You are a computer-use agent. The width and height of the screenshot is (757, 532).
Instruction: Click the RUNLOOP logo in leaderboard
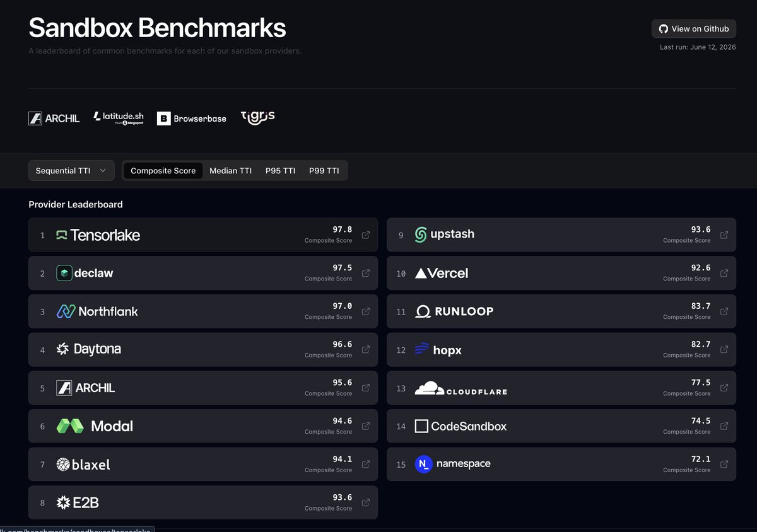tap(454, 311)
